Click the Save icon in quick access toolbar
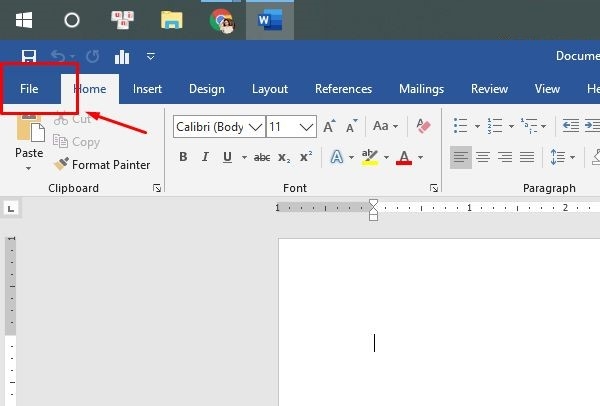600x406 pixels. 29,56
